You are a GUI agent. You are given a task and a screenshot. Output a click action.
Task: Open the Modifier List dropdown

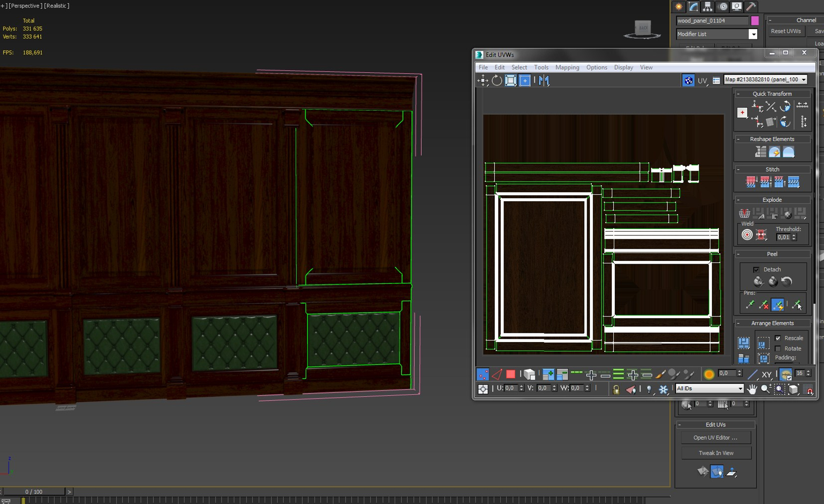(717, 34)
